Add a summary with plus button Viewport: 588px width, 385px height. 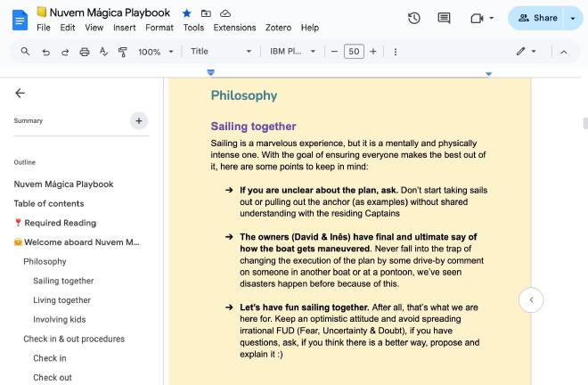(x=139, y=121)
